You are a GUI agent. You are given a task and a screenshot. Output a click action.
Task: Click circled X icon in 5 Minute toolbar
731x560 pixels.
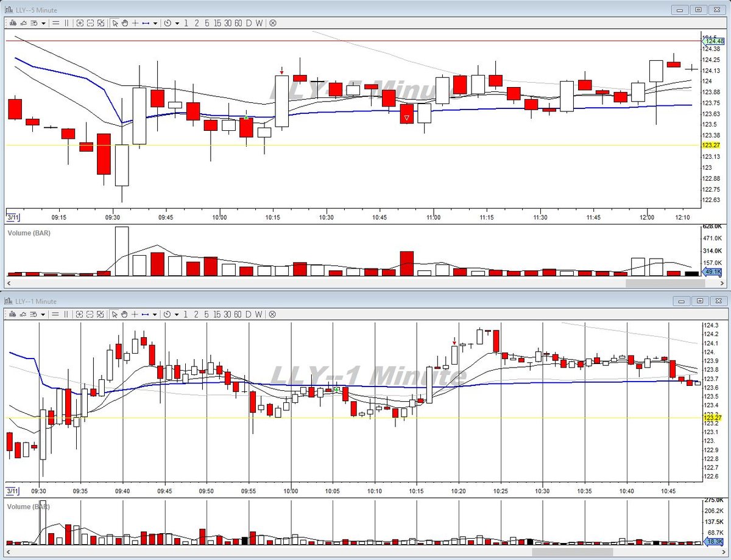click(x=273, y=23)
